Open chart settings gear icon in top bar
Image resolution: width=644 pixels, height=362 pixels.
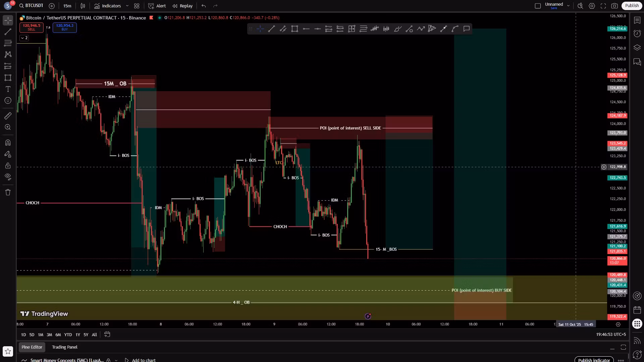coord(592,6)
